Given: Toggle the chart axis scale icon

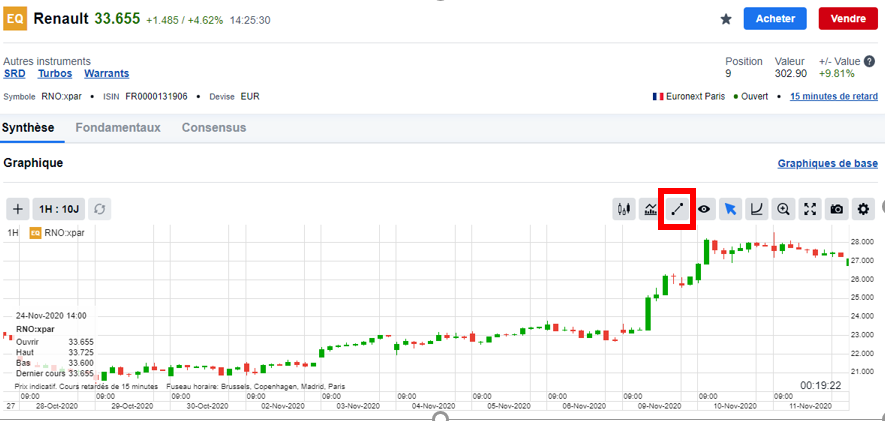Looking at the screenshot, I should (757, 209).
